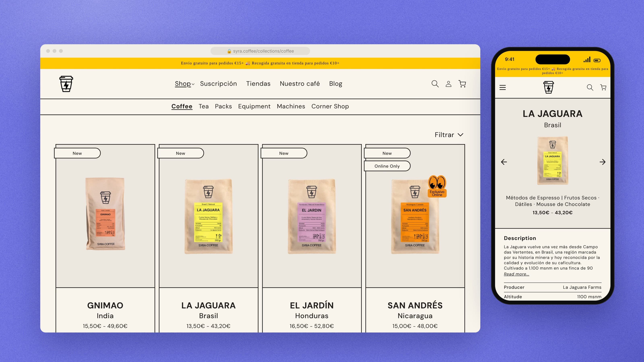Open the Suscripción menu item
The height and width of the screenshot is (362, 644).
pos(219,84)
